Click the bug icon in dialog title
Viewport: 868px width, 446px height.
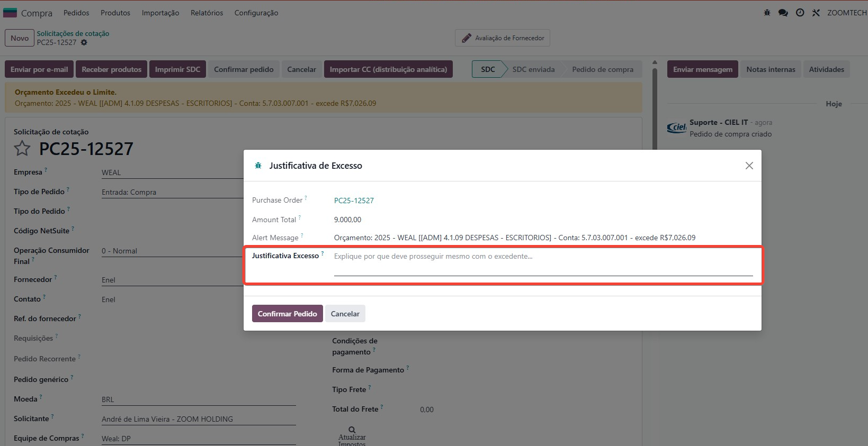click(258, 166)
